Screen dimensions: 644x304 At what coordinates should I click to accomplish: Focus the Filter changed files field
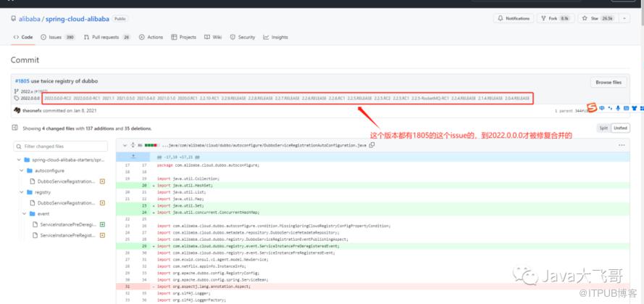click(61, 146)
